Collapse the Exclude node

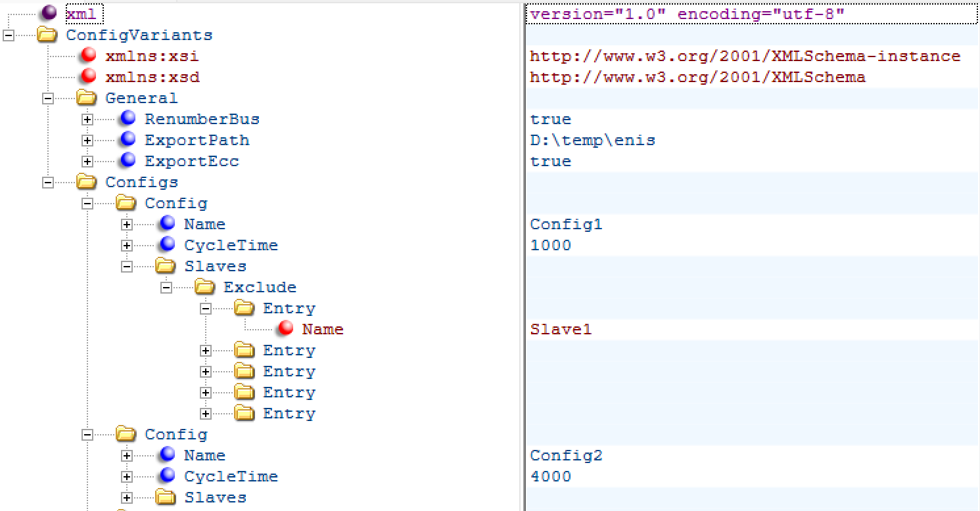click(x=166, y=287)
